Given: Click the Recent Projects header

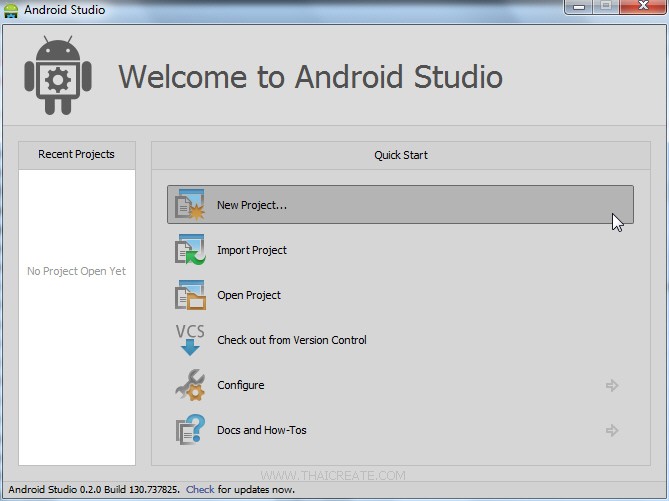Looking at the screenshot, I should point(76,154).
